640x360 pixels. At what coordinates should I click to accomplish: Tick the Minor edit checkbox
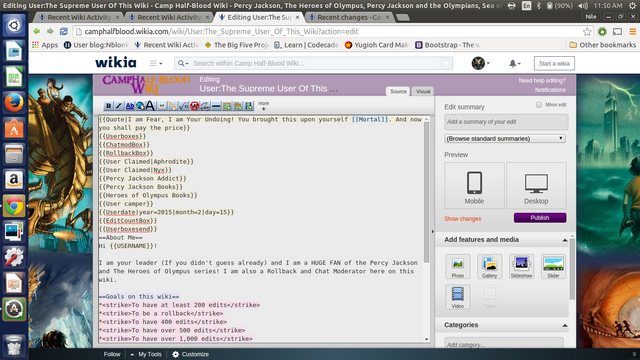(x=539, y=105)
